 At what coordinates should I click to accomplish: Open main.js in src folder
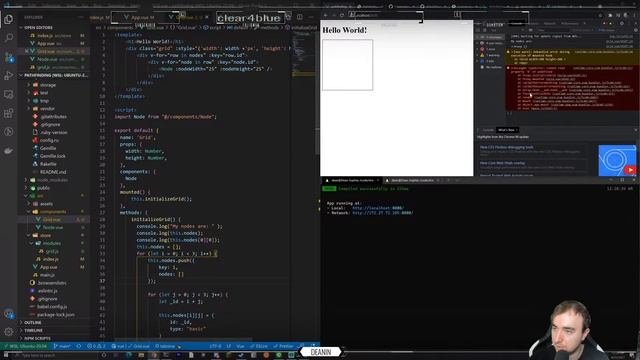point(46,275)
